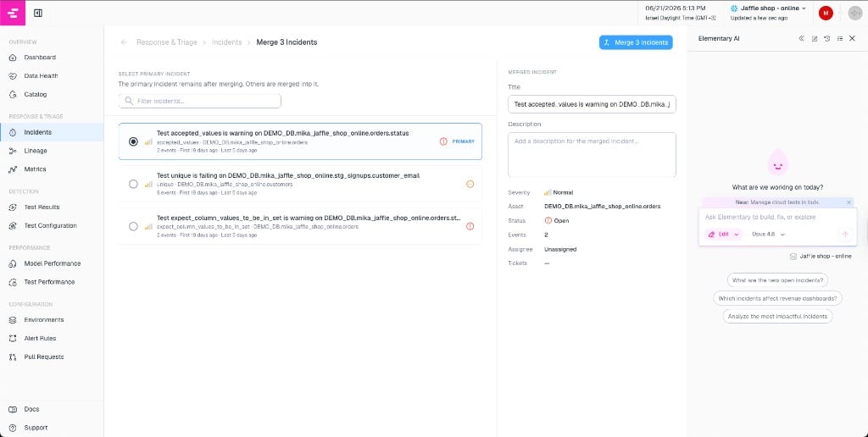Select Incidents in the sidebar

(37, 132)
